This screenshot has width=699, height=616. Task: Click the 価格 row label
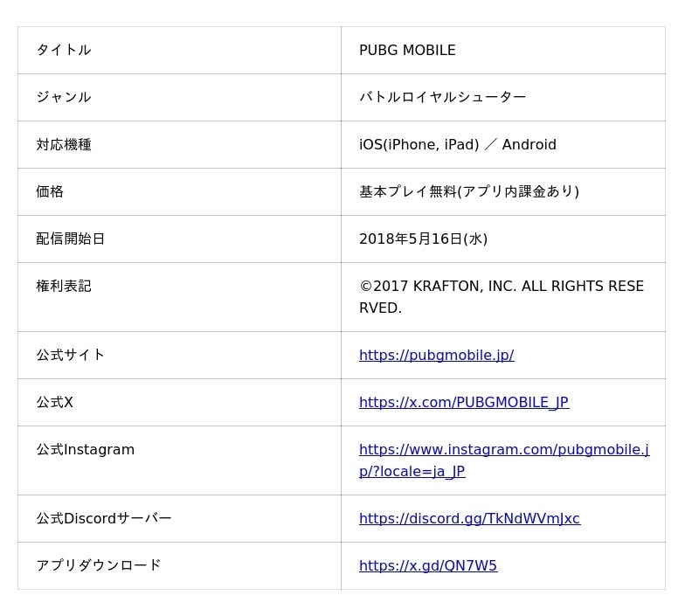[x=50, y=191]
